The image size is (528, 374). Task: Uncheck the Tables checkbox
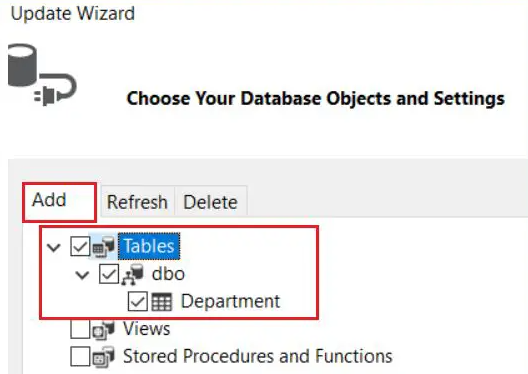(x=80, y=246)
